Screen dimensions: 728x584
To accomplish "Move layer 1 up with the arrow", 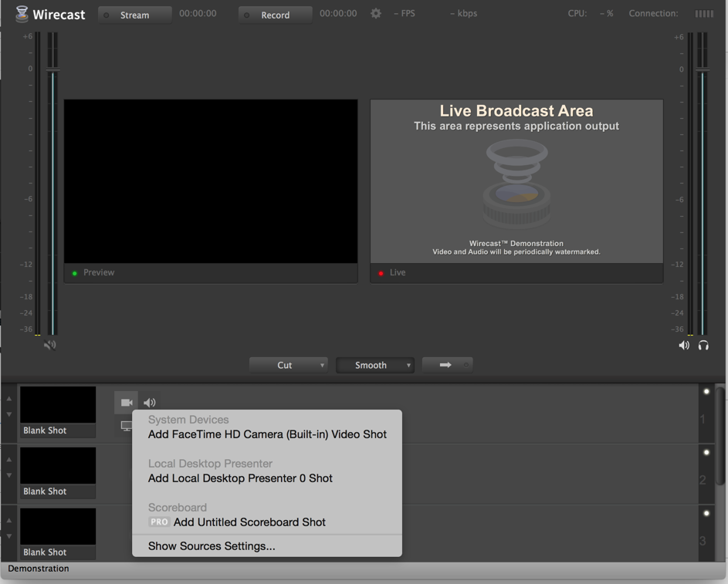I will click(x=8, y=398).
